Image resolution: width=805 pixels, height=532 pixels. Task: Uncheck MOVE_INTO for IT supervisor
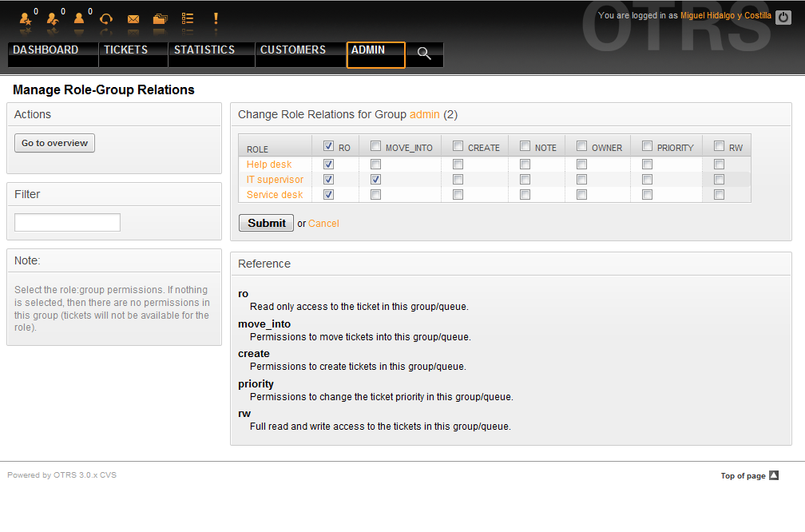click(x=375, y=180)
